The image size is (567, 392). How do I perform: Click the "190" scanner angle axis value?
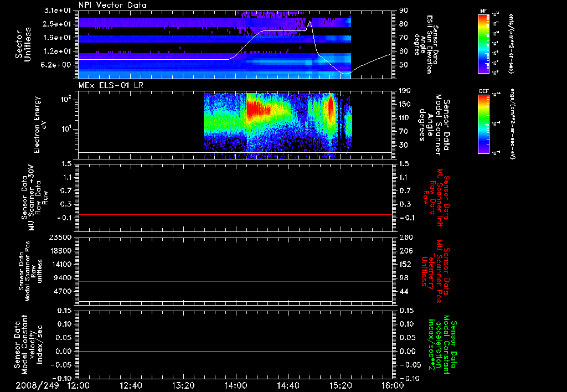point(406,91)
